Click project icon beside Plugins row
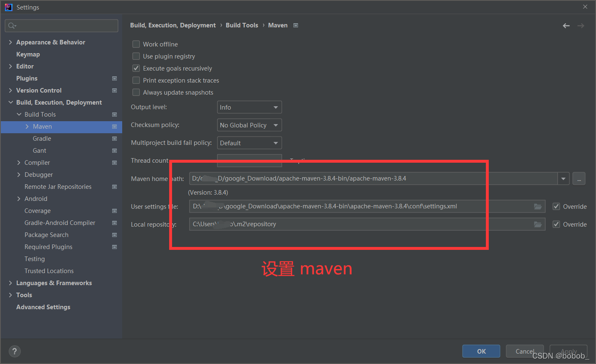Viewport: 596px width, 364px height. [115, 78]
